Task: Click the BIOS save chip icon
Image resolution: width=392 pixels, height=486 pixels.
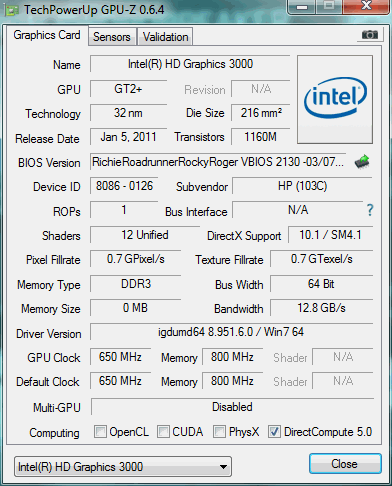Action: (362, 162)
